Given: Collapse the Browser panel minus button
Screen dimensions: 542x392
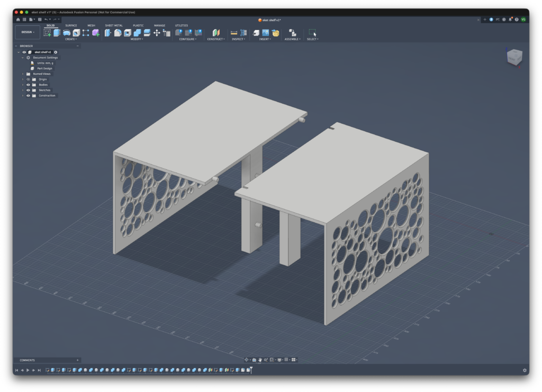Looking at the screenshot, I should 77,46.
